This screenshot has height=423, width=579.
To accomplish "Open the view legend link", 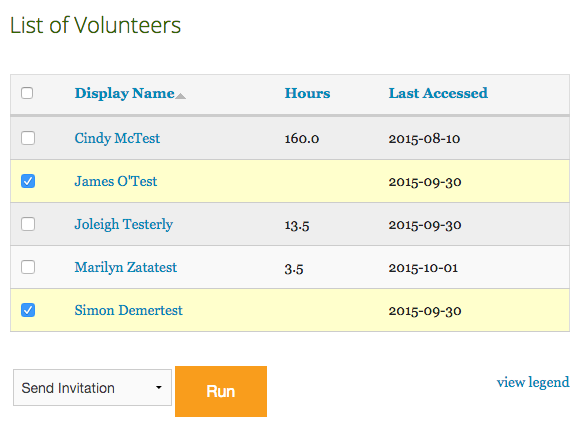I will 533,382.
